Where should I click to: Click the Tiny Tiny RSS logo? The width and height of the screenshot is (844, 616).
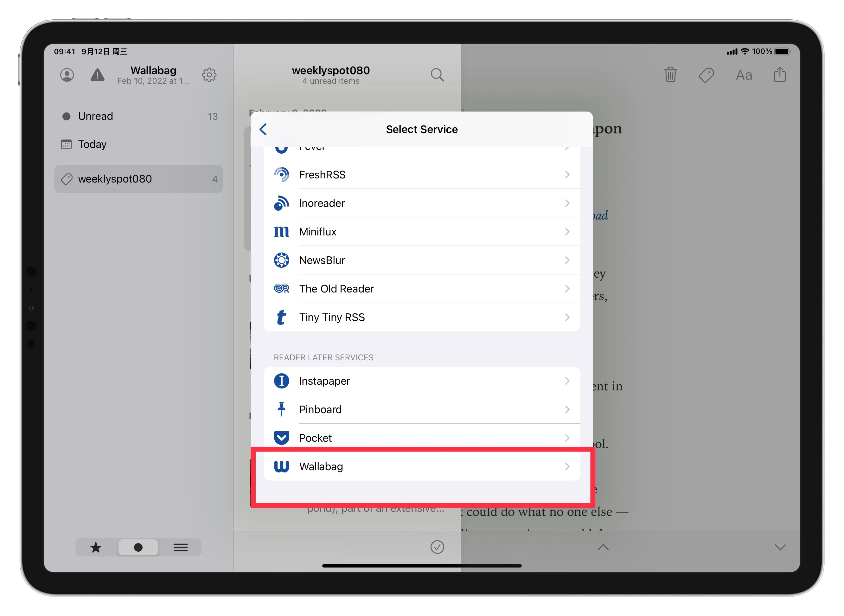pyautogui.click(x=281, y=317)
